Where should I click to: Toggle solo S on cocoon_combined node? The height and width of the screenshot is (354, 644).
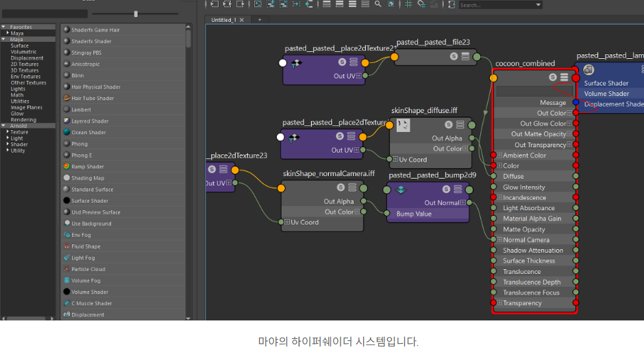coord(553,77)
